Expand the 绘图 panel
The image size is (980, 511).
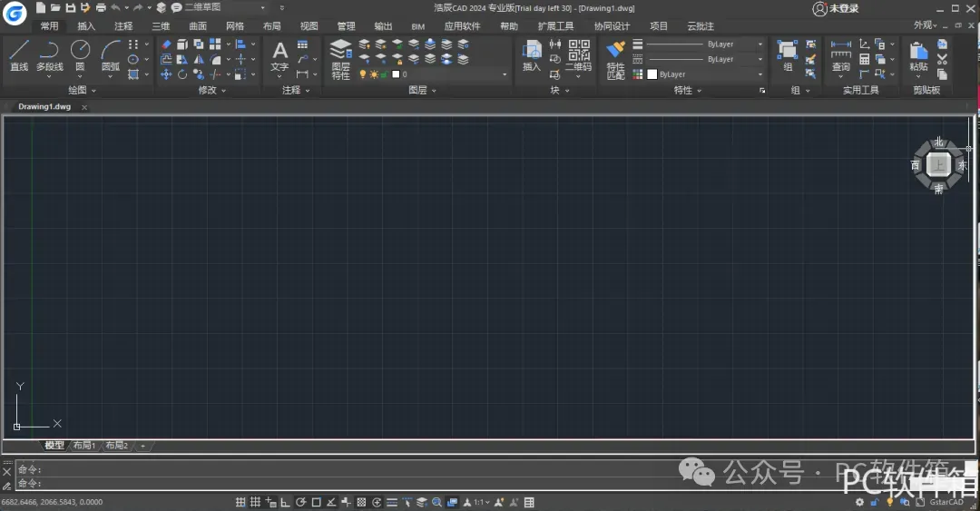tap(82, 90)
